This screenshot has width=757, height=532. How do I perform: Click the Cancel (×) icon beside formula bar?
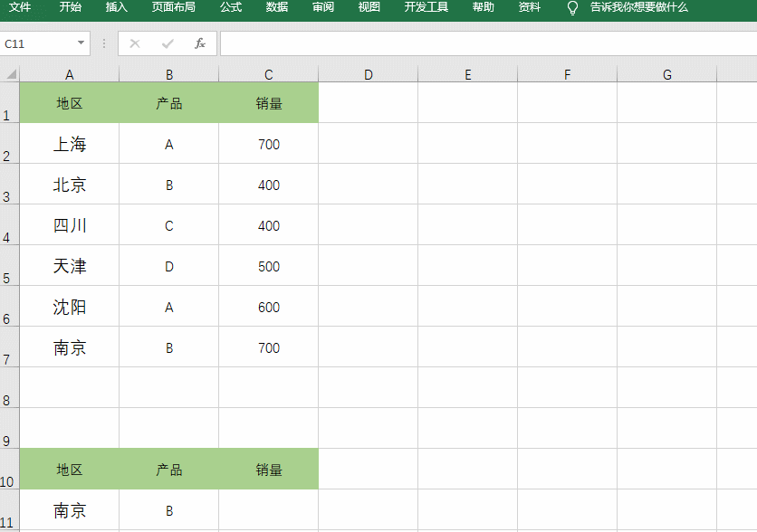point(134,43)
